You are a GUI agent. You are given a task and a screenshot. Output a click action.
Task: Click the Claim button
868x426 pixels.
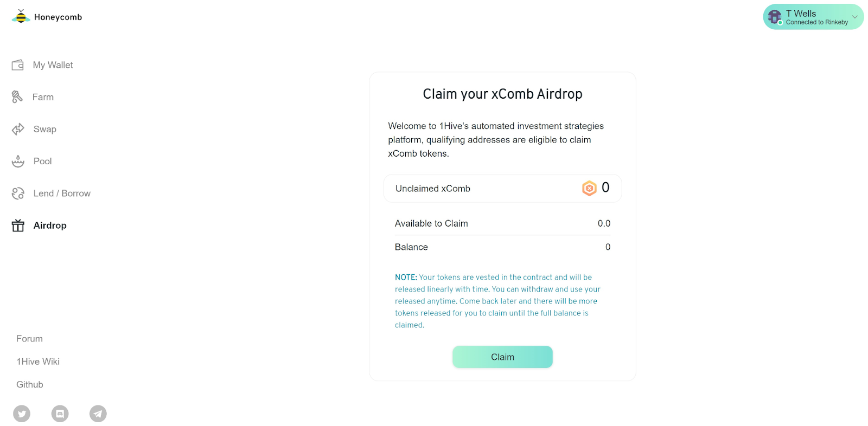pos(502,357)
